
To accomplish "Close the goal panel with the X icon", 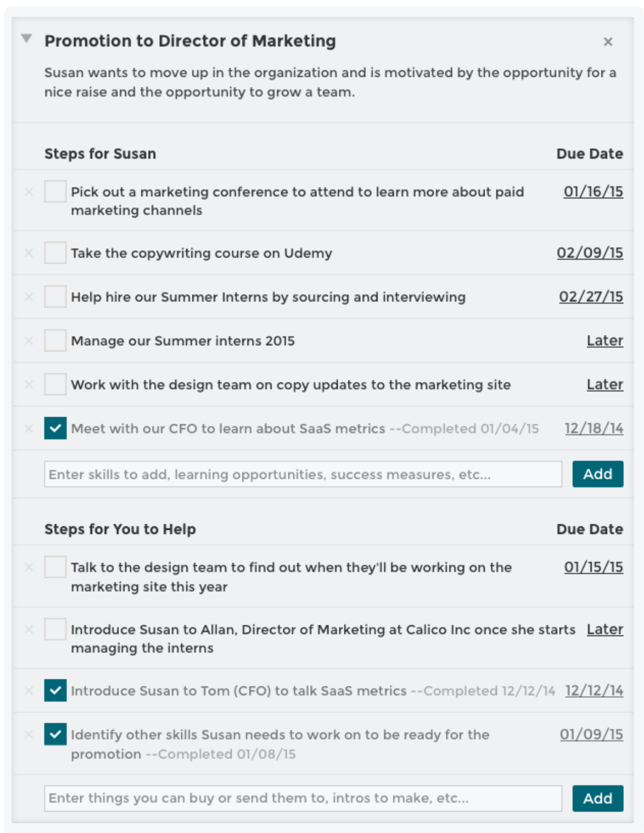I will [x=608, y=42].
